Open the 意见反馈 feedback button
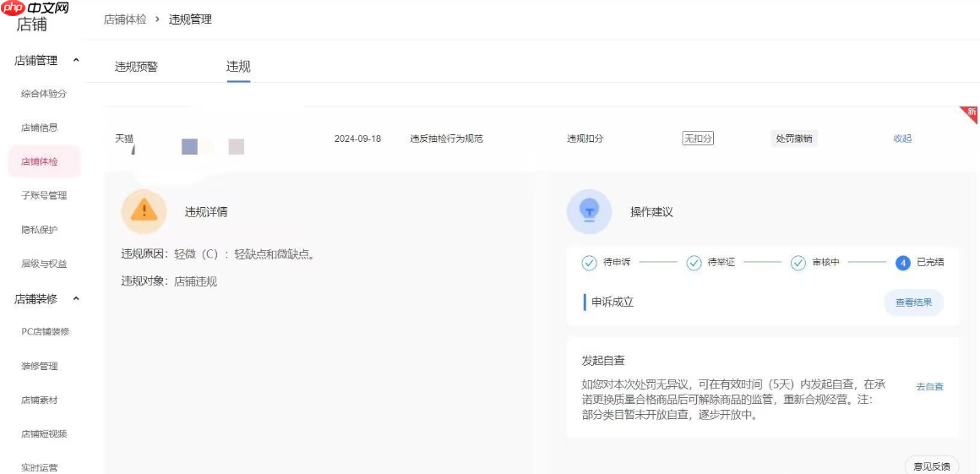Image resolution: width=980 pixels, height=474 pixels. [931, 466]
